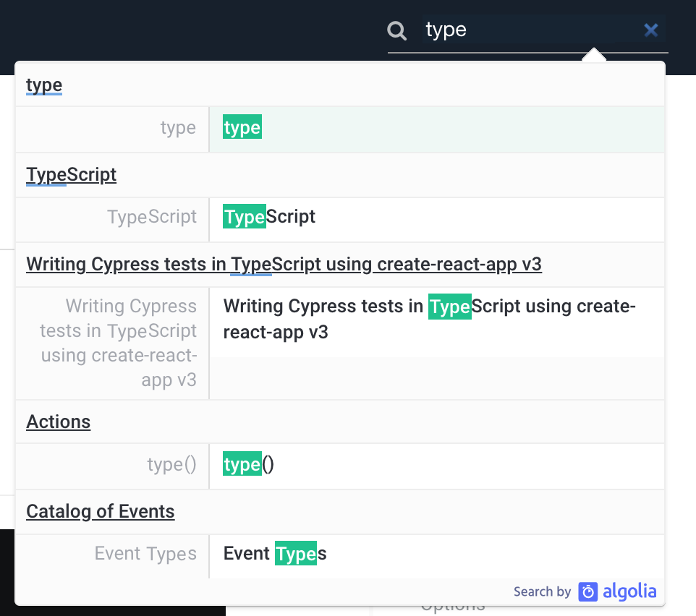This screenshot has height=616, width=696.
Task: Open the 'type' section heading link
Action: [43, 85]
